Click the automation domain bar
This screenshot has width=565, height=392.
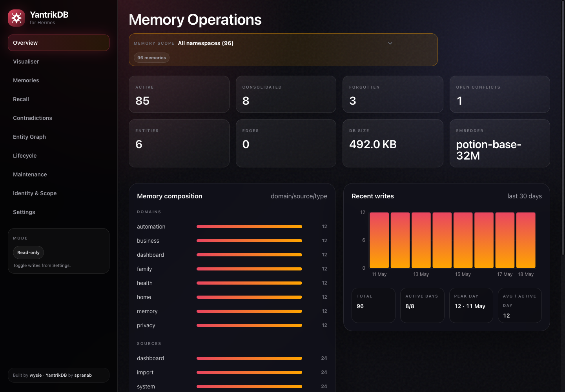pos(249,227)
